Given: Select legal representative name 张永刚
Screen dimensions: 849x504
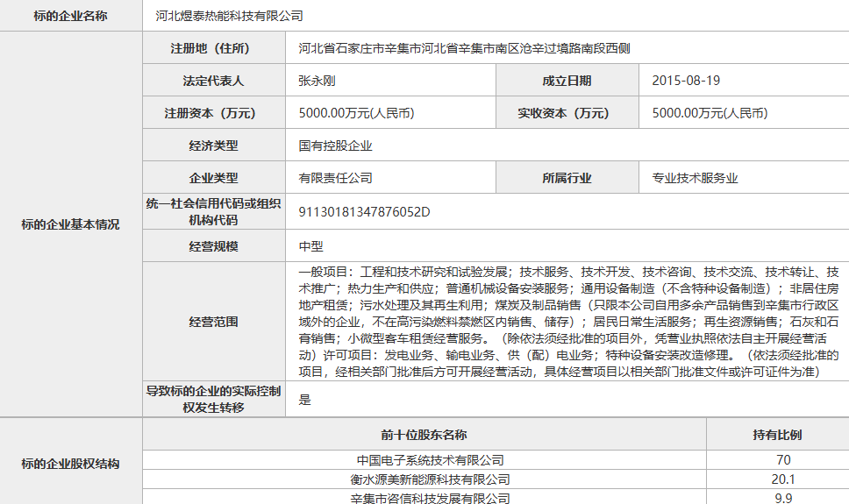Looking at the screenshot, I should coord(317,81).
